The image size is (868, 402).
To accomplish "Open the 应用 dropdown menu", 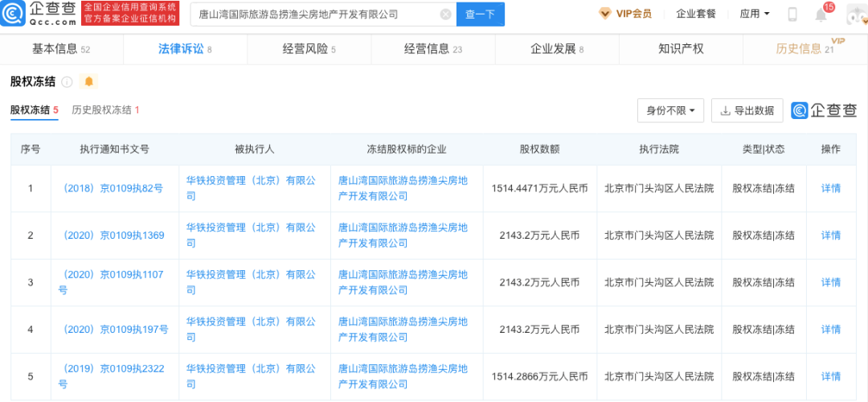I will [x=755, y=14].
